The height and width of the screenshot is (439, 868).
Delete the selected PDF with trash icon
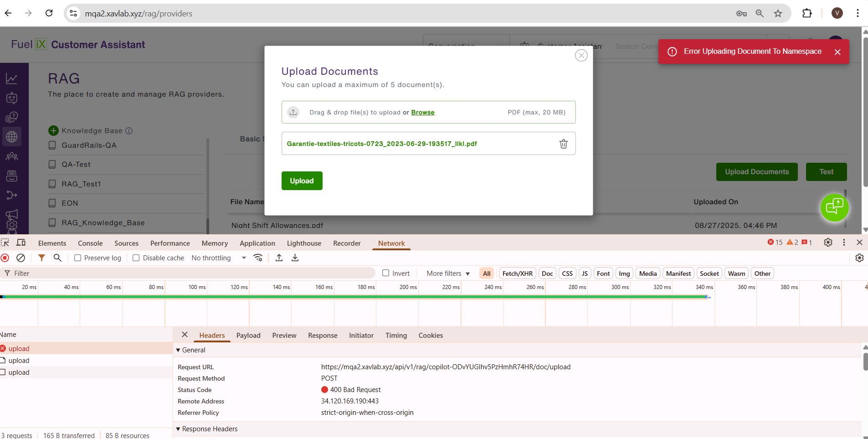[563, 144]
